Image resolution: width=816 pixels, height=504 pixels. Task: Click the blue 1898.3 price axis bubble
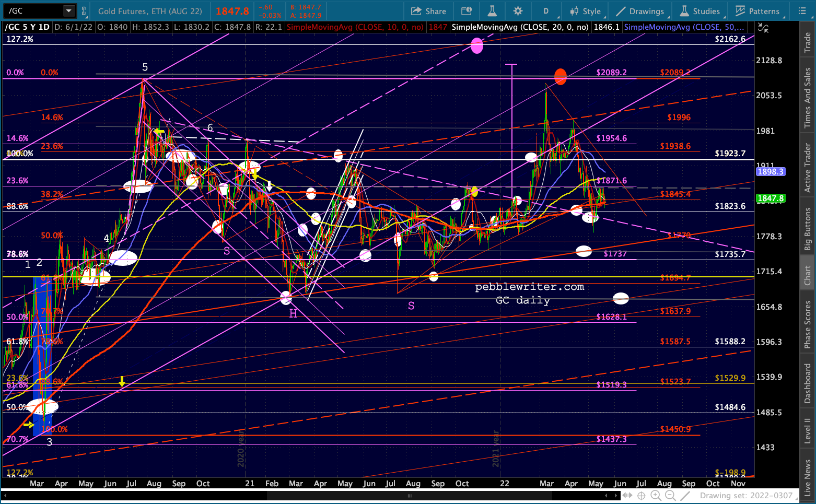click(x=771, y=172)
